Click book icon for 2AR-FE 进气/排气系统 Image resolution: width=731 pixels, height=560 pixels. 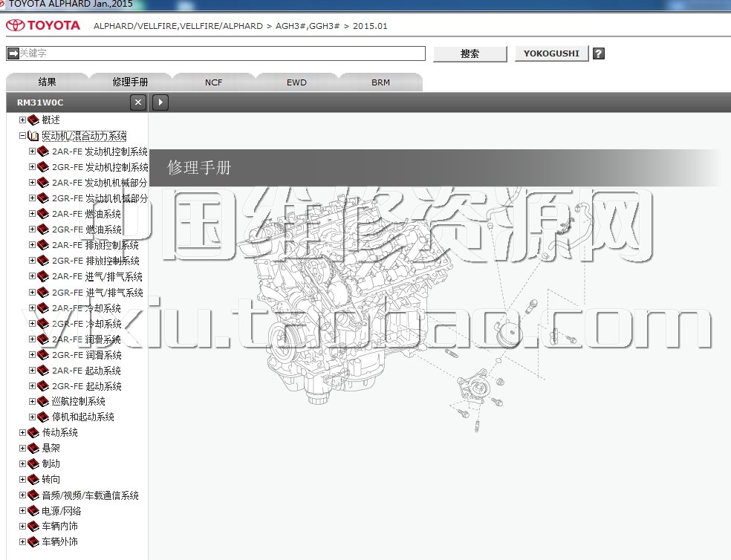pos(43,276)
